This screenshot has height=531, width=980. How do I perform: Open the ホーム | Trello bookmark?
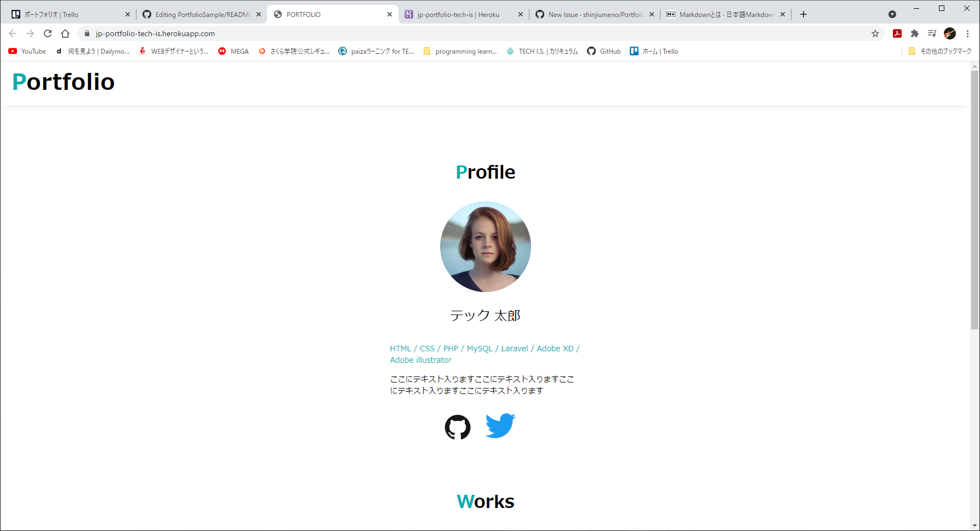point(654,51)
